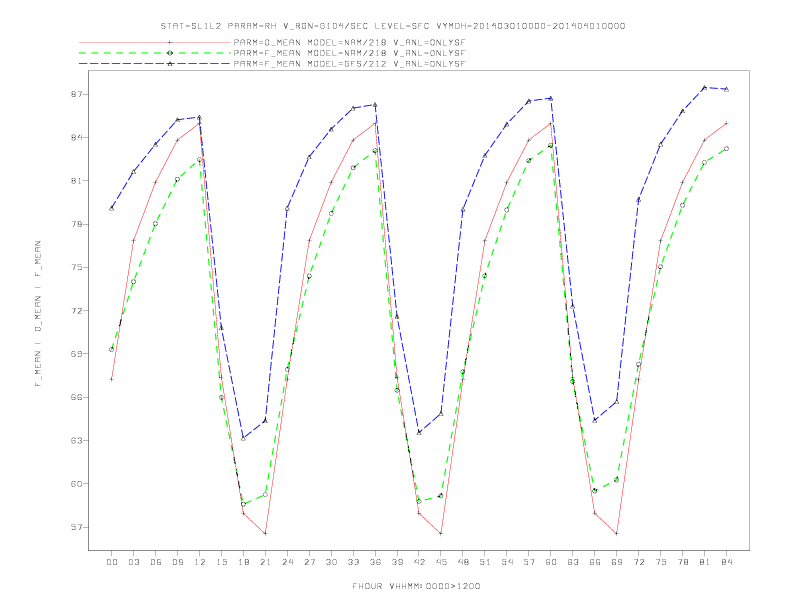Click the green circle data point at hour 84

[x=726, y=148]
